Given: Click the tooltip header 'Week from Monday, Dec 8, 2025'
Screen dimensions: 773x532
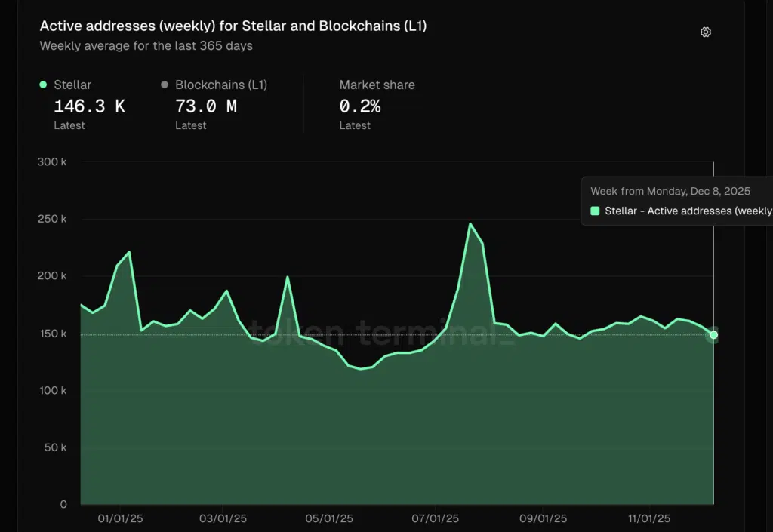Looking at the screenshot, I should coord(670,192).
